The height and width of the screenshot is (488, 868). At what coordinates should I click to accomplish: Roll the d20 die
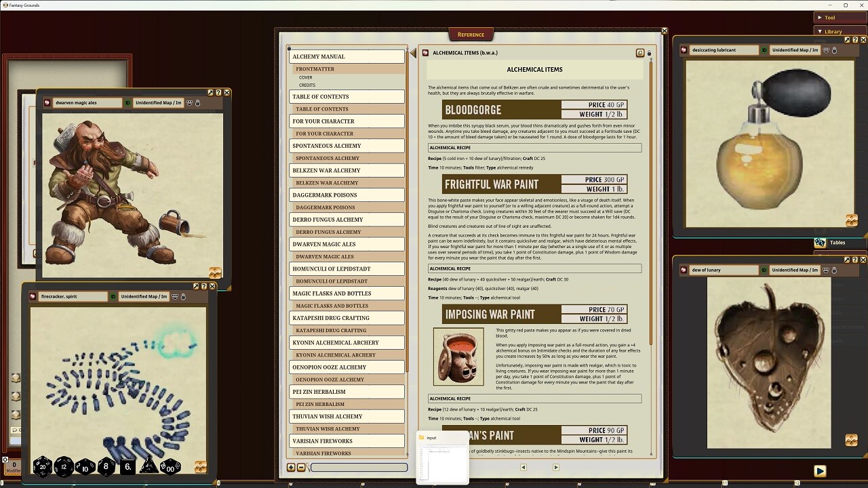coord(42,466)
